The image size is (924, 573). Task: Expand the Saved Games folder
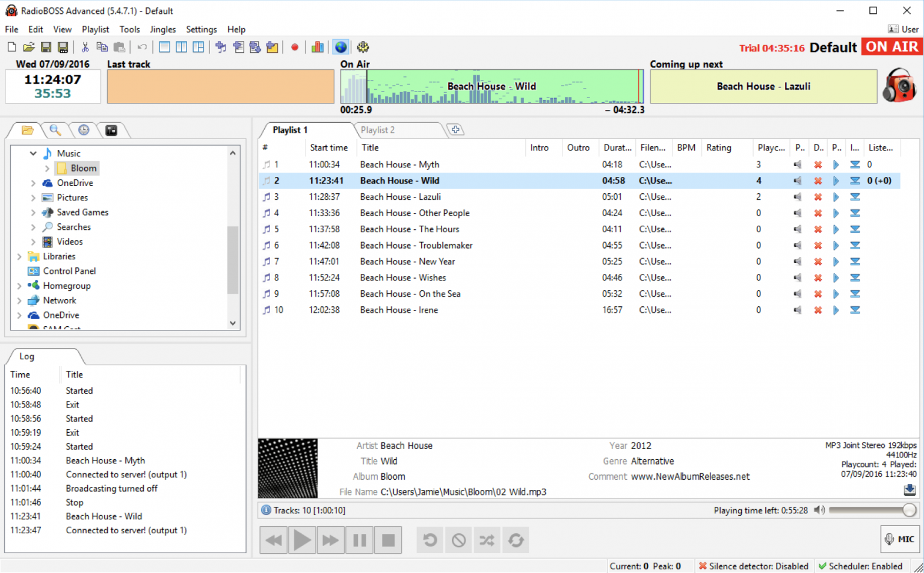point(34,212)
